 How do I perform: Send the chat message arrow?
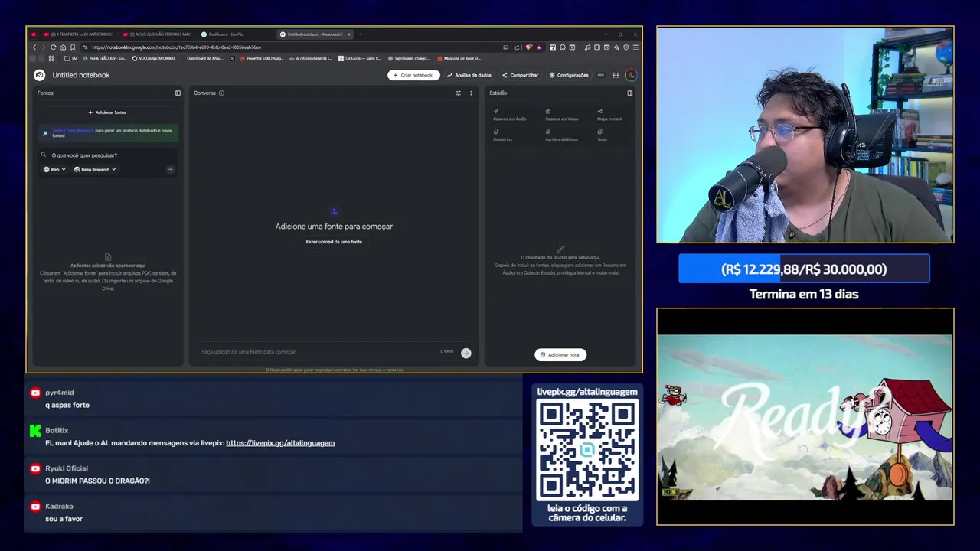tap(465, 353)
